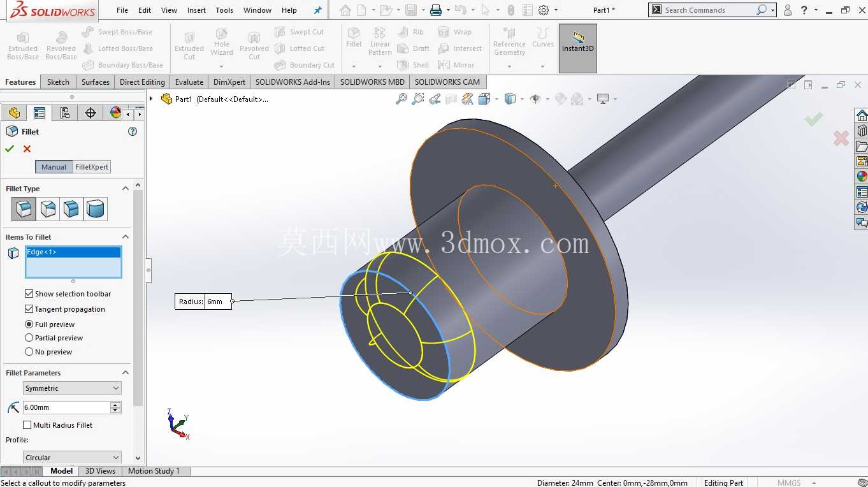Click Home icon in quick toolbar
The height and width of the screenshot is (487, 868).
tap(345, 10)
